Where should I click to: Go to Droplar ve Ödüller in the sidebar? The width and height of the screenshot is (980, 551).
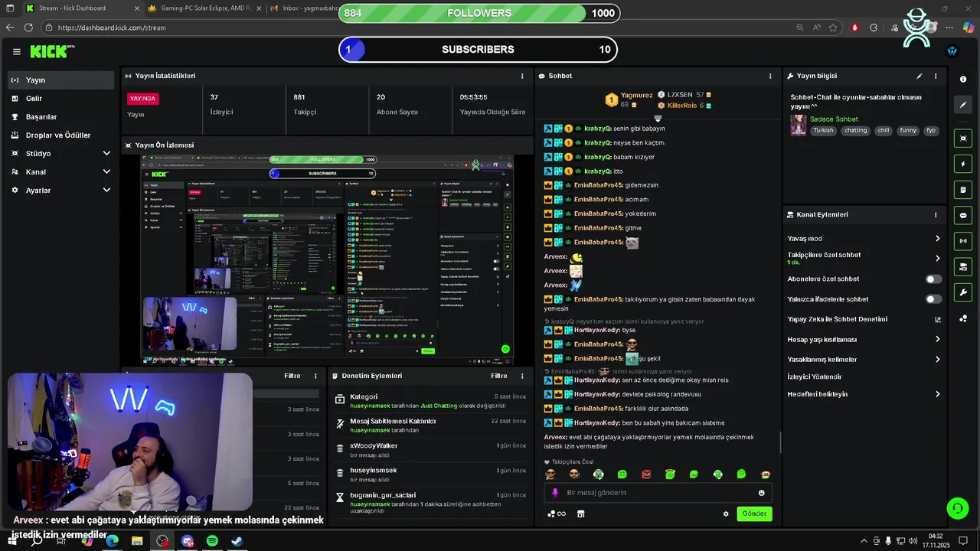(60, 135)
